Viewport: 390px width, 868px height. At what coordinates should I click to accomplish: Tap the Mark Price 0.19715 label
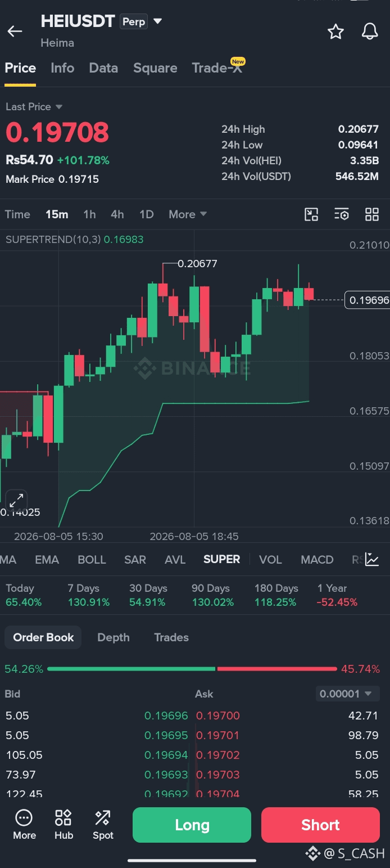point(52,179)
